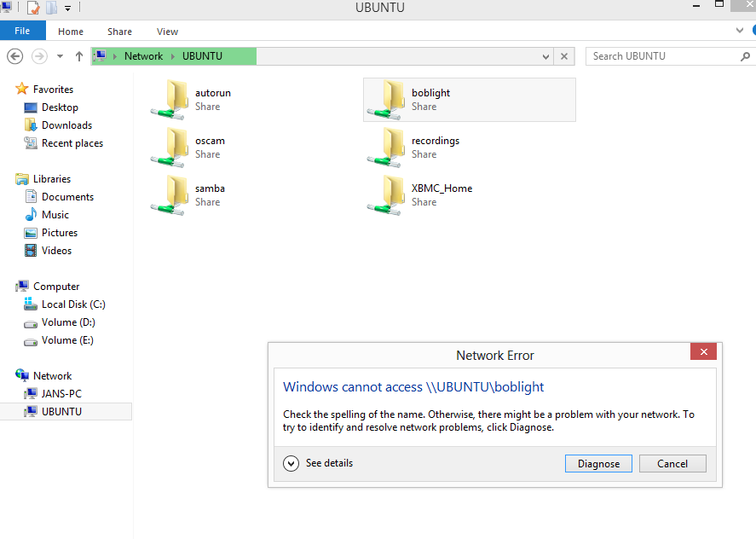Click the Volume (D:) drive icon

[31, 324]
